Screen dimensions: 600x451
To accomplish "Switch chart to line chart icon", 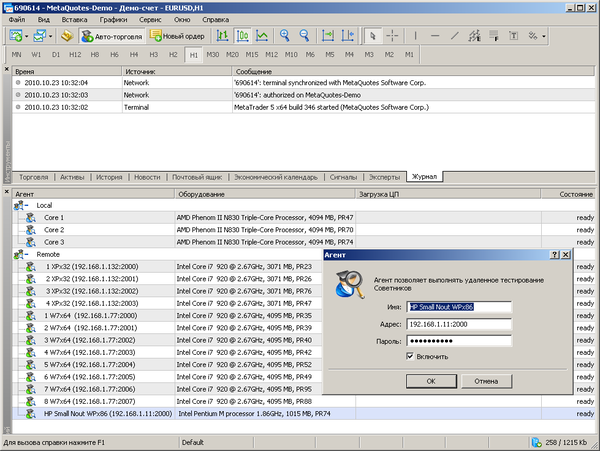I will click(x=262, y=36).
